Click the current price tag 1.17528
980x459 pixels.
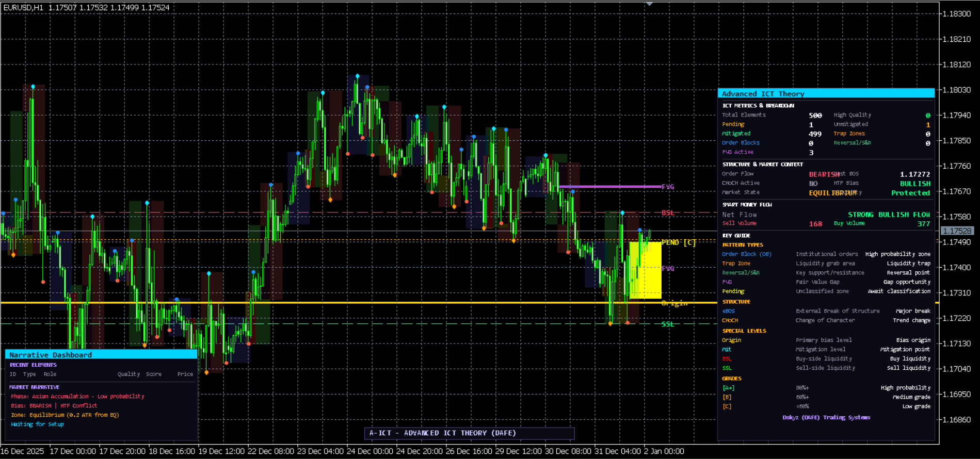(958, 231)
